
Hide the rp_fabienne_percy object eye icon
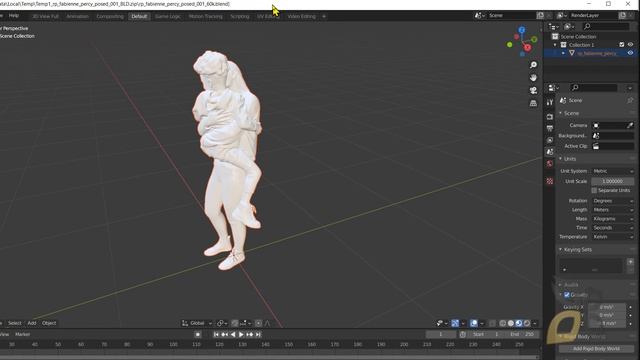coord(630,53)
